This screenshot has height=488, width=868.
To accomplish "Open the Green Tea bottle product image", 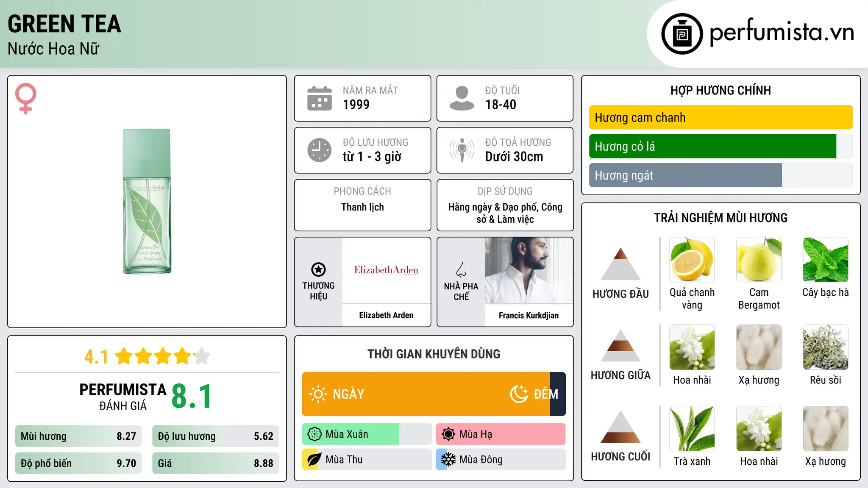I will tap(147, 201).
